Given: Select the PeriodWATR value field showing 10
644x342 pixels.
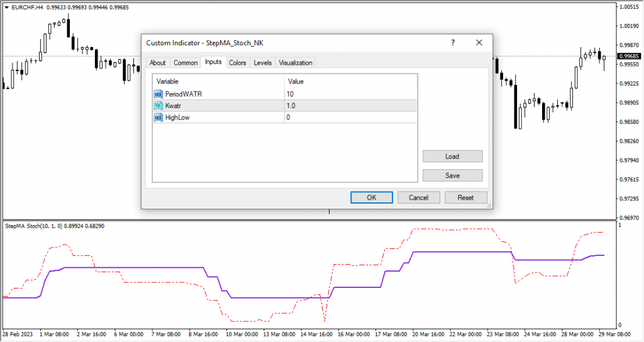Looking at the screenshot, I should click(x=350, y=94).
